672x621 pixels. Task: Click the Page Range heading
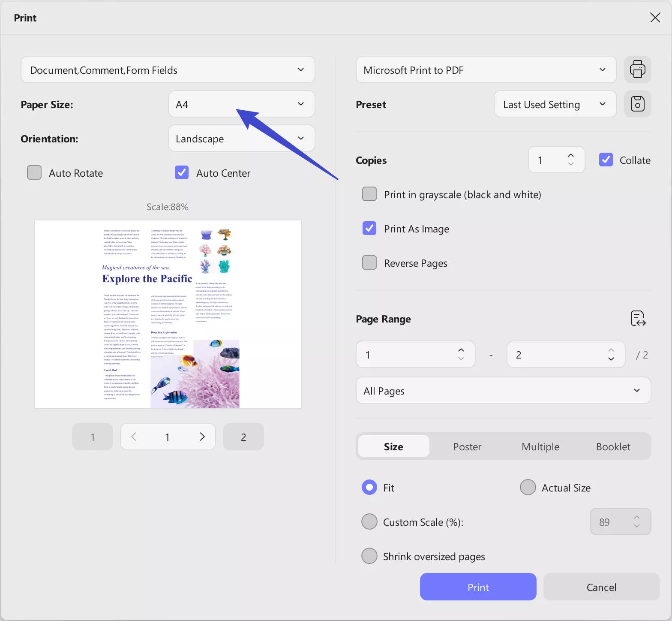384,319
